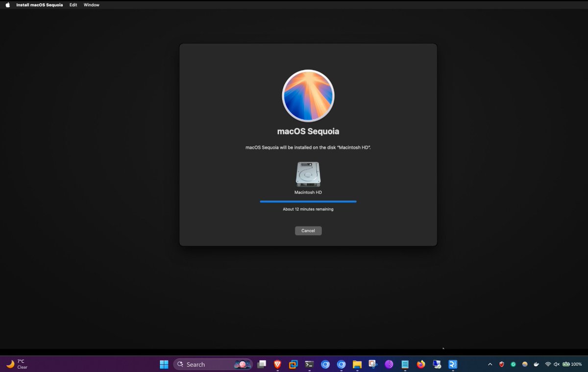Open the green G tray icon

coord(514,364)
